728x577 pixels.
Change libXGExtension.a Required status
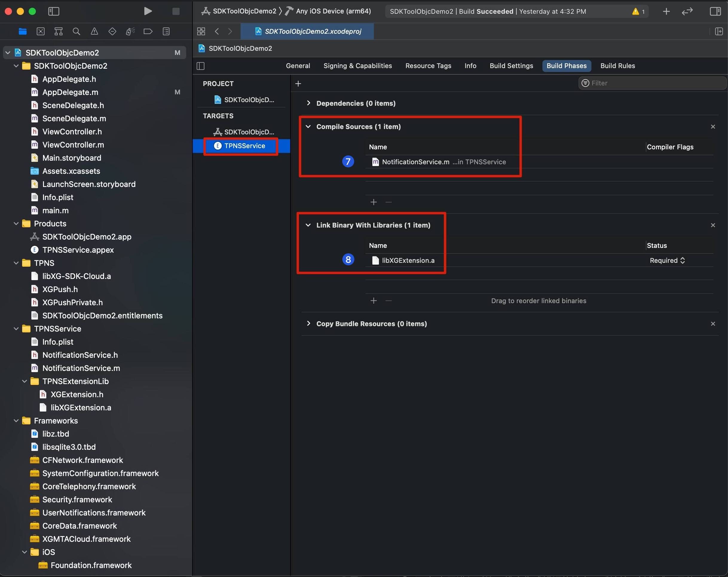667,260
